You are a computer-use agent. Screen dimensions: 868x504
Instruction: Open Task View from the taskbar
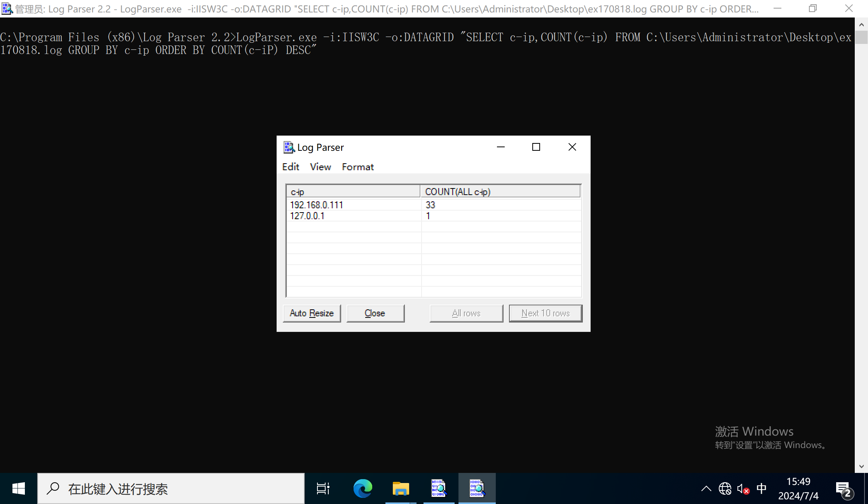coord(323,488)
